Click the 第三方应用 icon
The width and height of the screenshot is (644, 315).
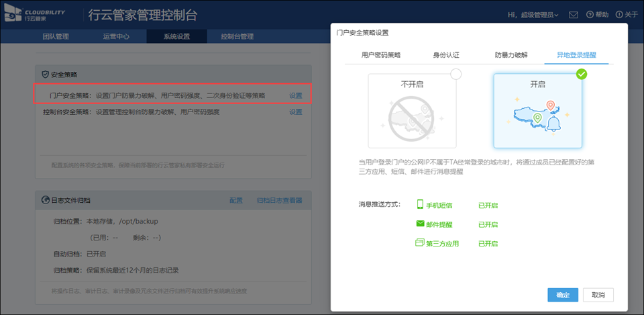tap(420, 242)
